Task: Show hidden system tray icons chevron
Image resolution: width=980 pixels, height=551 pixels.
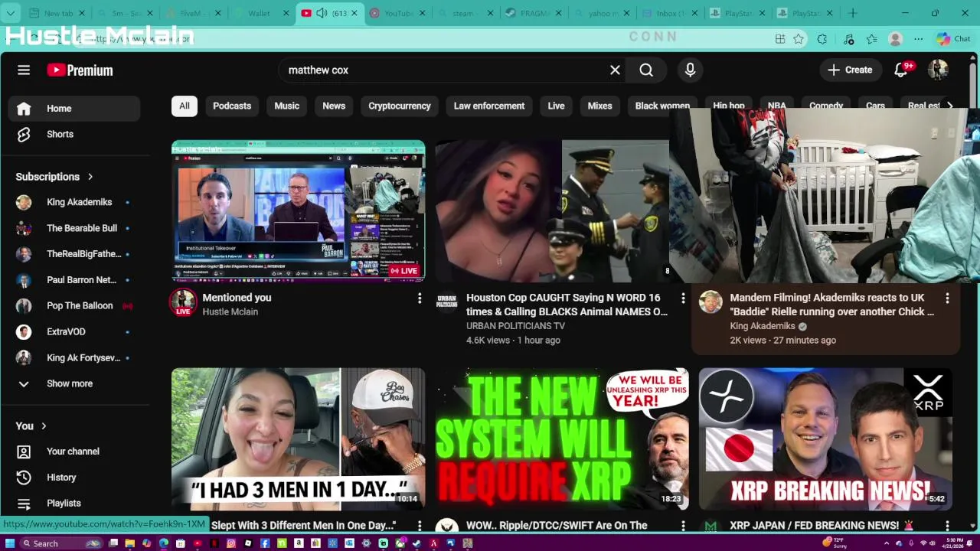Action: click(x=887, y=543)
